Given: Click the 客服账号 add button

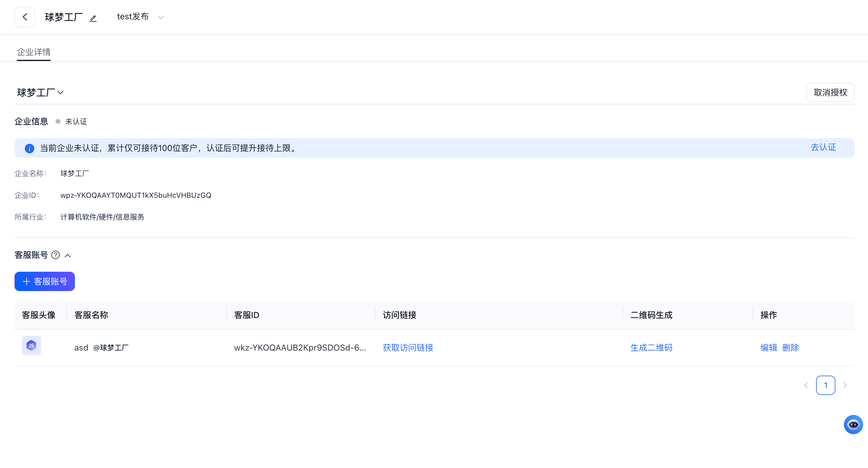Looking at the screenshot, I should [44, 281].
